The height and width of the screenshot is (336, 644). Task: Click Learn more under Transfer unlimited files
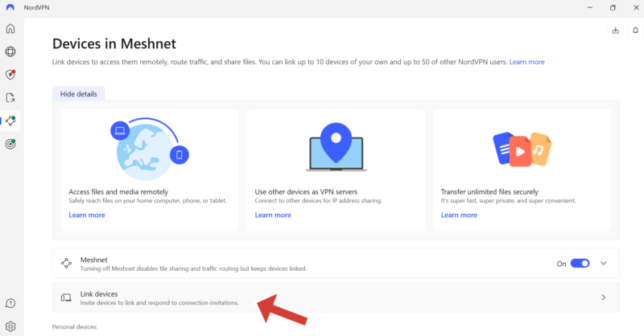pos(460,215)
